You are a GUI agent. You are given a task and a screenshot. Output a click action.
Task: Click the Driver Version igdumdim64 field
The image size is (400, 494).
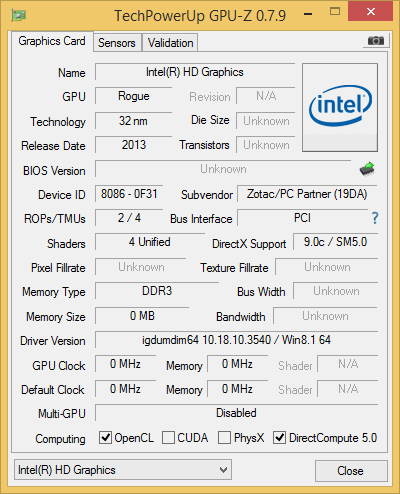[x=236, y=340]
